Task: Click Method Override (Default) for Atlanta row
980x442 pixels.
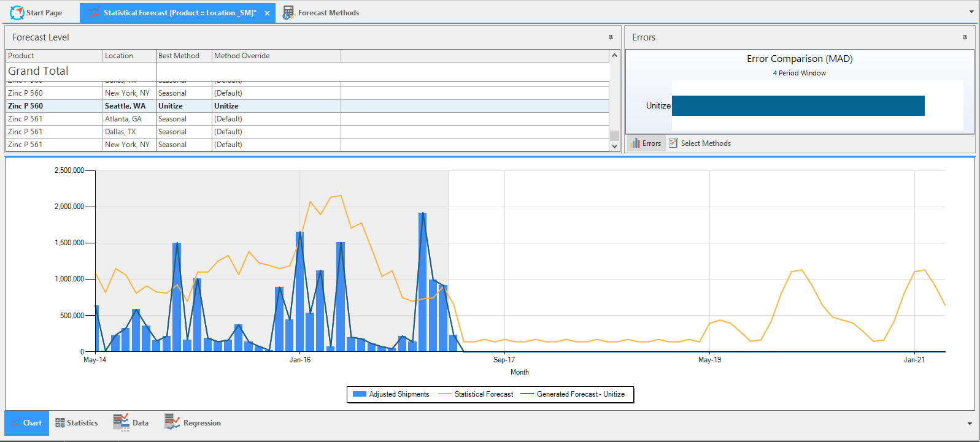Action: (276, 119)
